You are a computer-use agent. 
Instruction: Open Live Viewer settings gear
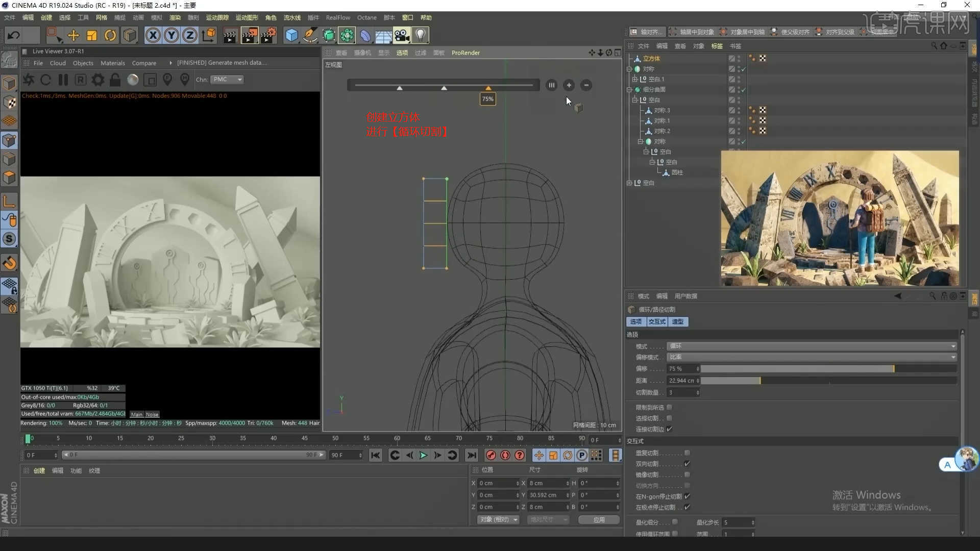tap(97, 80)
